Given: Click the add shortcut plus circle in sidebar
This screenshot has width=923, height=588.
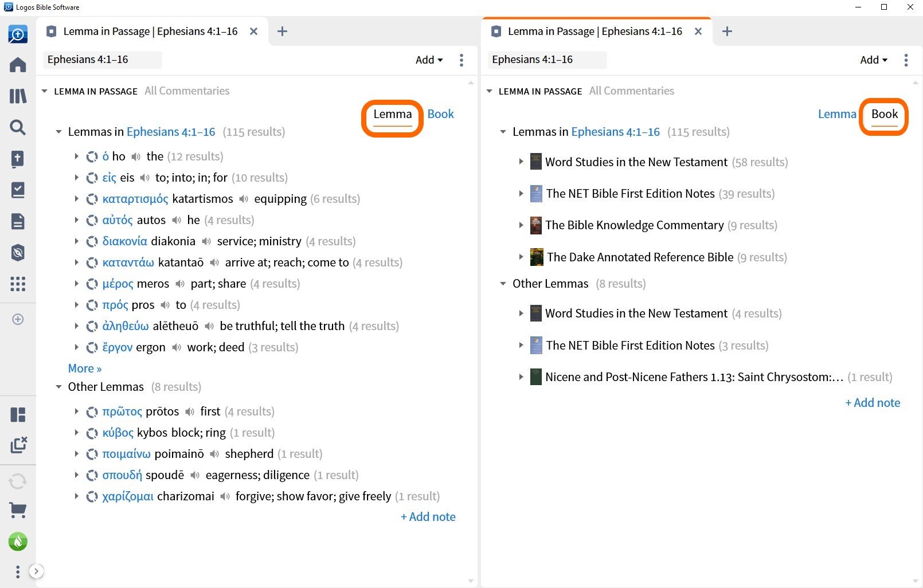Looking at the screenshot, I should [x=18, y=319].
